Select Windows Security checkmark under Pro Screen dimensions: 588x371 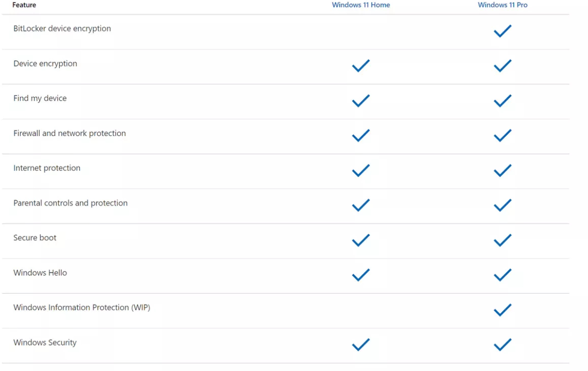[x=502, y=345]
